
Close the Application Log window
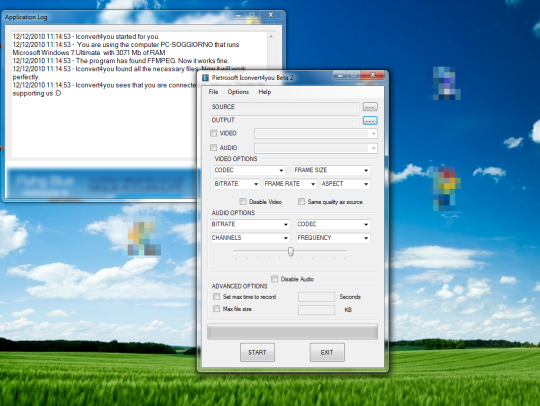pos(271,15)
